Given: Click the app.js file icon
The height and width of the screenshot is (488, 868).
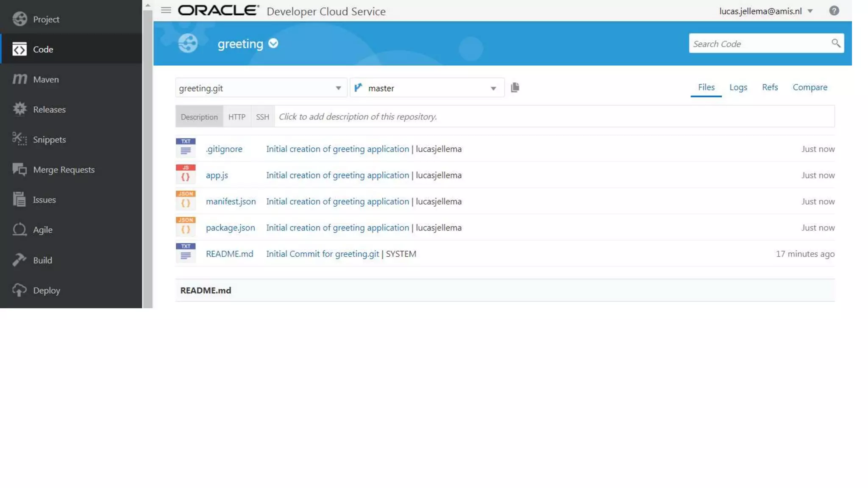Looking at the screenshot, I should click(x=186, y=174).
